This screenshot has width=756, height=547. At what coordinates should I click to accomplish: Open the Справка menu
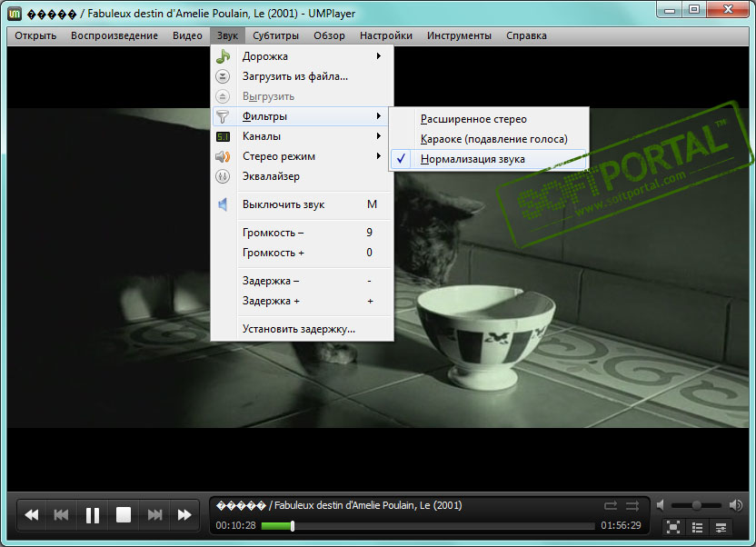click(x=526, y=35)
